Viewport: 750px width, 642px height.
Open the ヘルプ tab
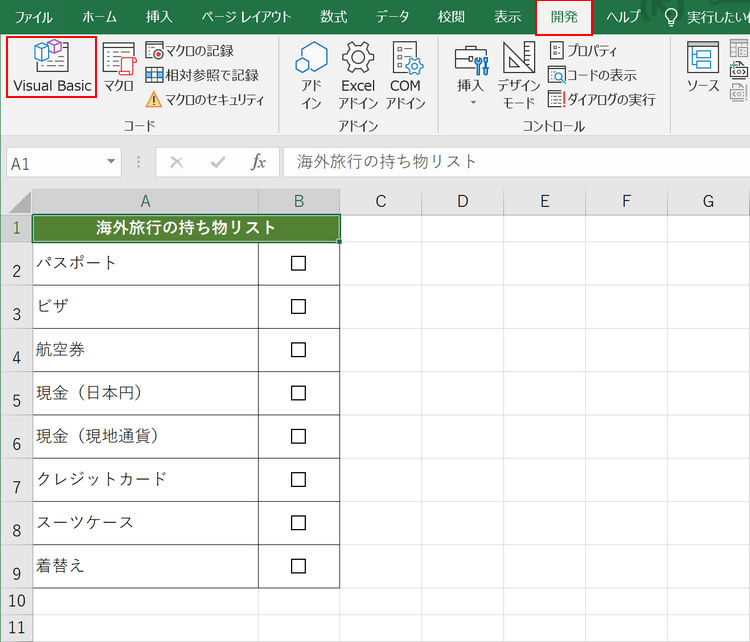(x=623, y=17)
